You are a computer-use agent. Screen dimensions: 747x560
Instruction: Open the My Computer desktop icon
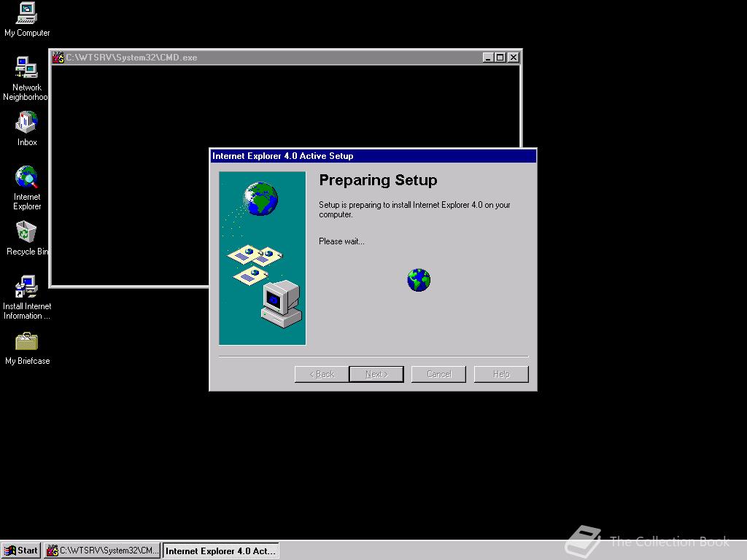coord(27,19)
